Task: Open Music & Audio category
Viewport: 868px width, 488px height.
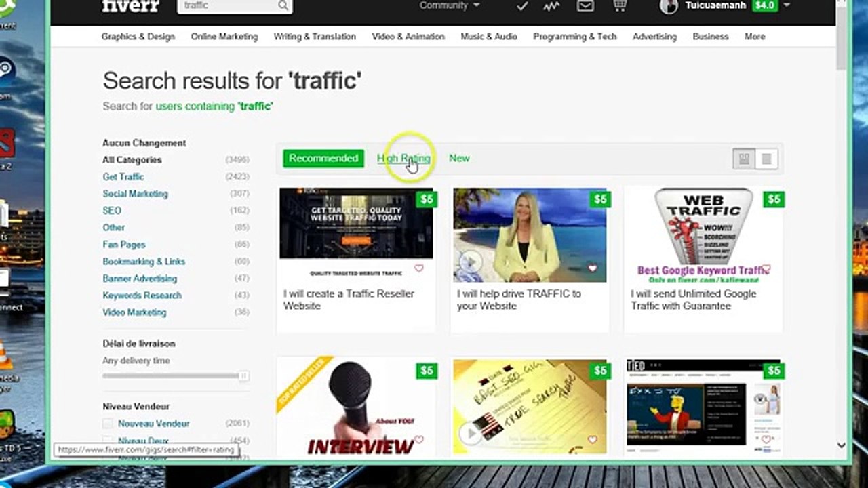Action: (489, 37)
